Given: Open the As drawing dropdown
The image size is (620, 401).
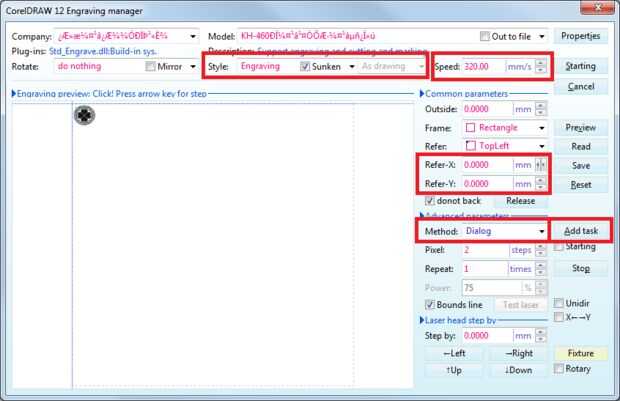Looking at the screenshot, I should [x=422, y=66].
